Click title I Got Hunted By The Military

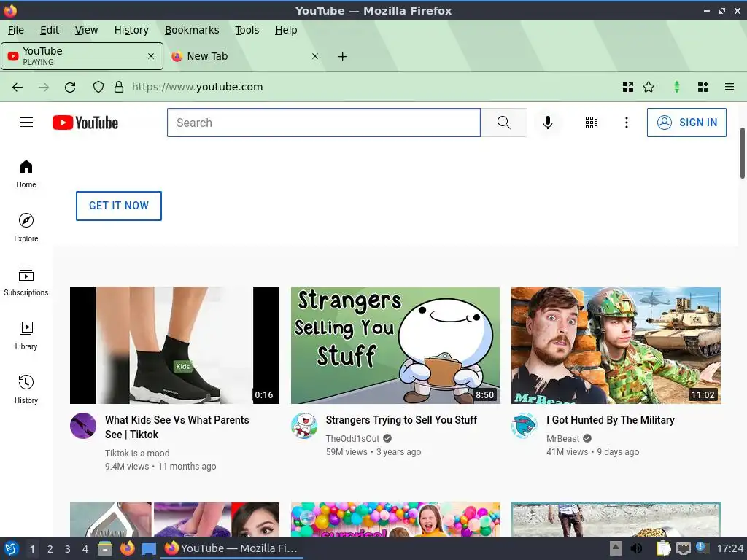(x=611, y=420)
